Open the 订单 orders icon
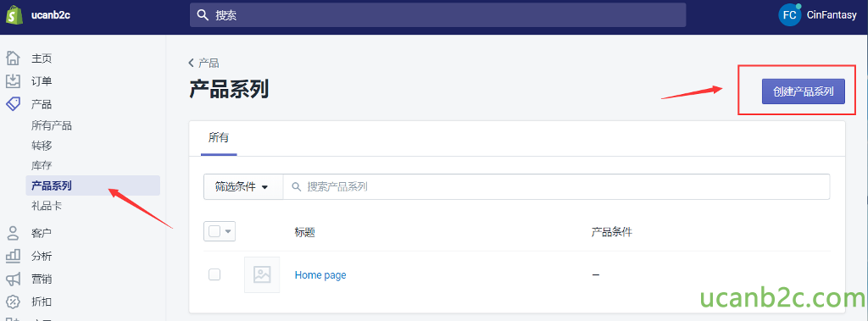Screen dimensions: 868x321 tap(13, 81)
